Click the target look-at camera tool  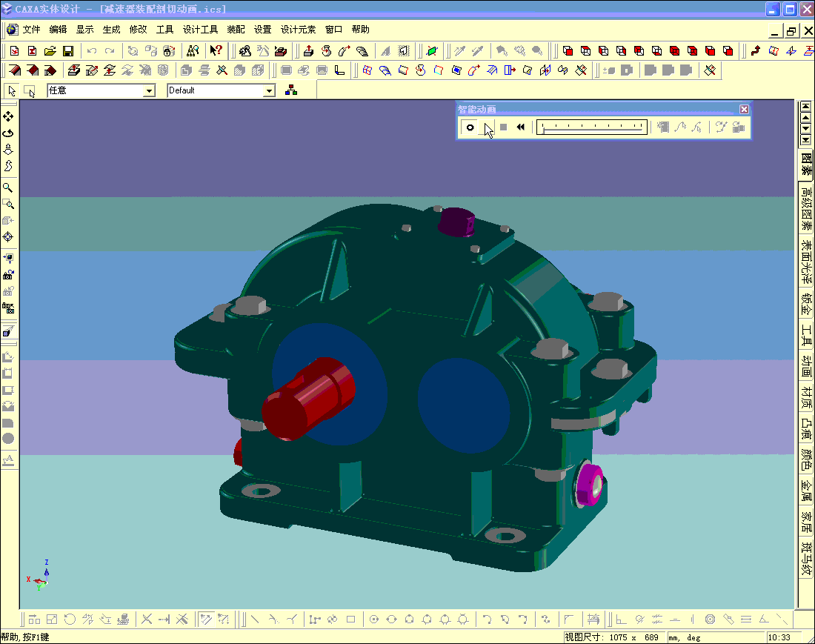(x=8, y=237)
